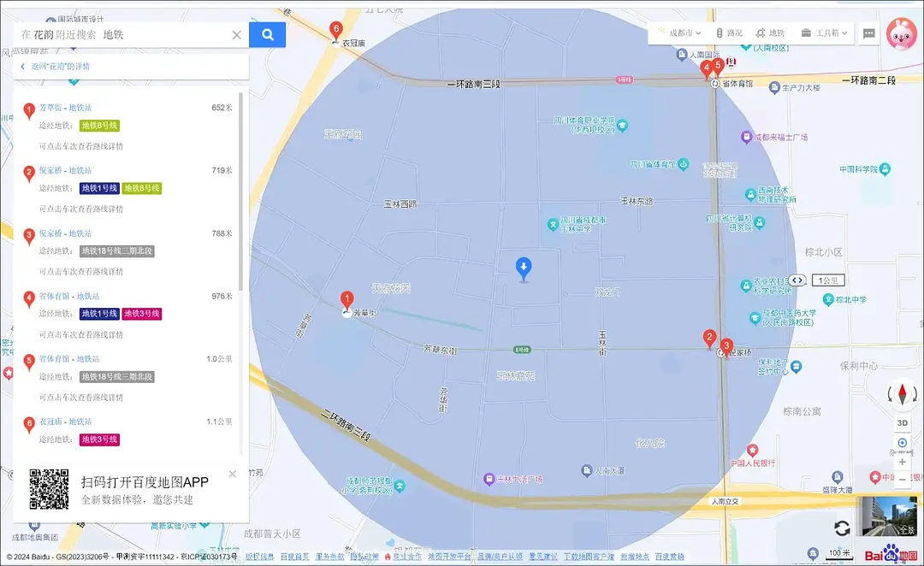Click the compass north needle

pos(903,392)
